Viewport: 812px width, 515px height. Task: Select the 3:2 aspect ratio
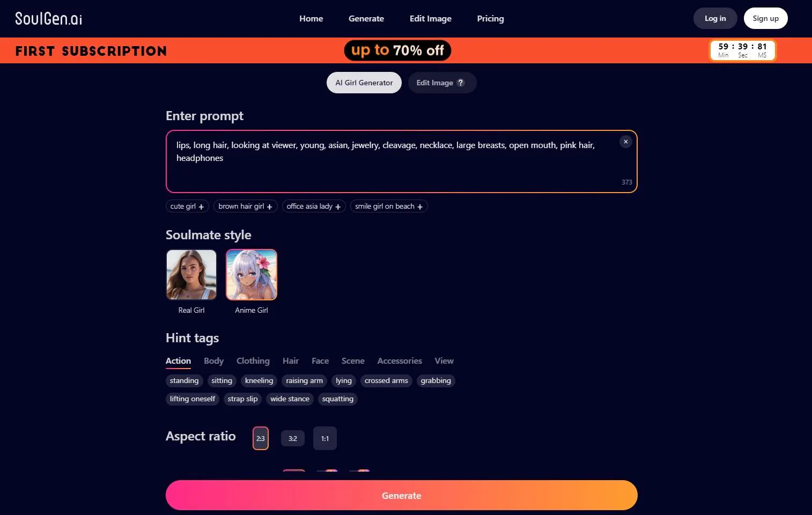tap(293, 438)
